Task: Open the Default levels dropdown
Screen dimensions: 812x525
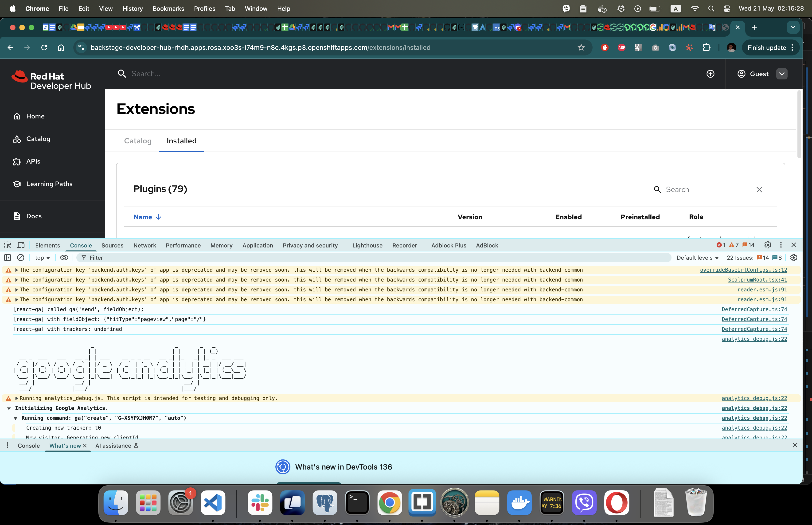Action: (697, 258)
